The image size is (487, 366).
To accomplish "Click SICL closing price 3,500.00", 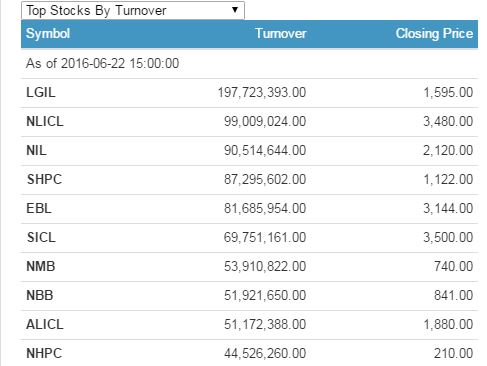I will [x=448, y=237].
